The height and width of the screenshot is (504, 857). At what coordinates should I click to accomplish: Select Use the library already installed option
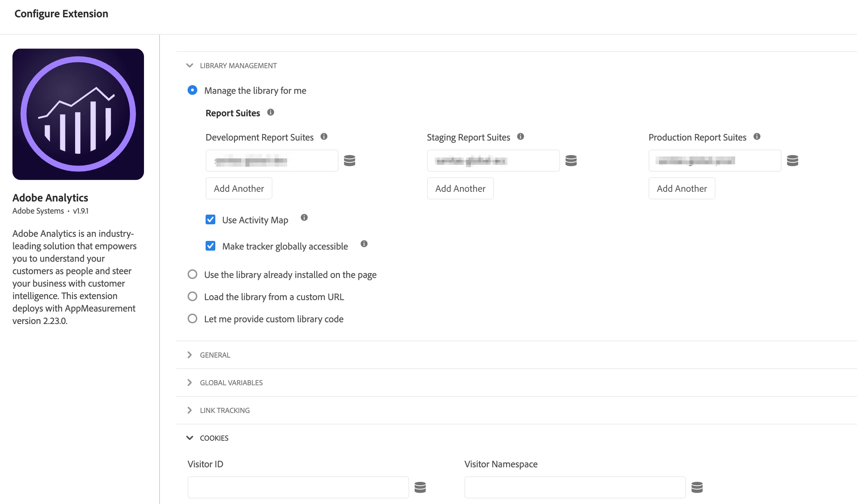coord(192,274)
